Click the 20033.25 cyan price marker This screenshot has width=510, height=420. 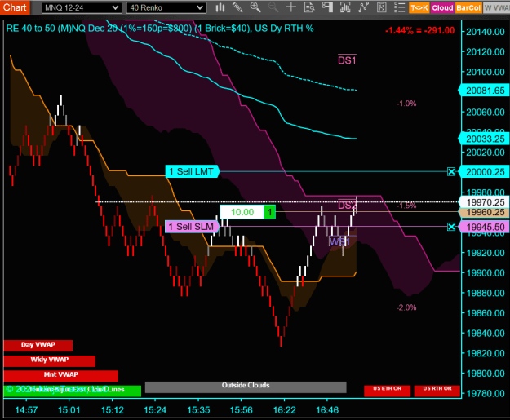[484, 139]
